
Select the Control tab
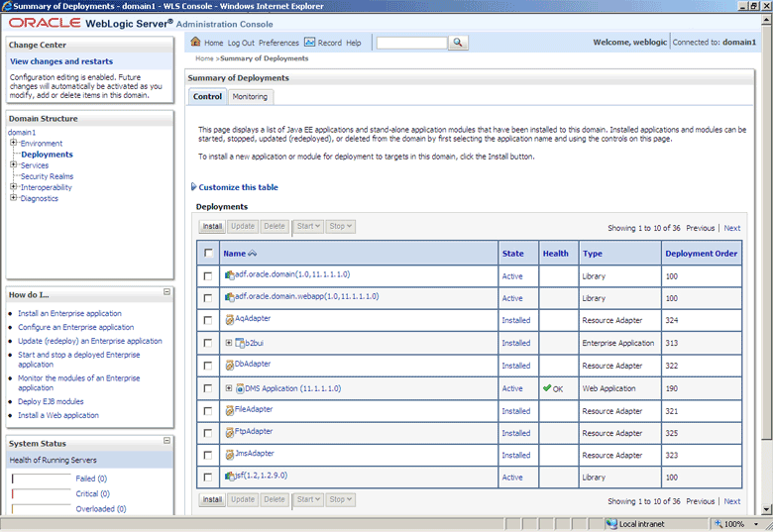pyautogui.click(x=207, y=96)
